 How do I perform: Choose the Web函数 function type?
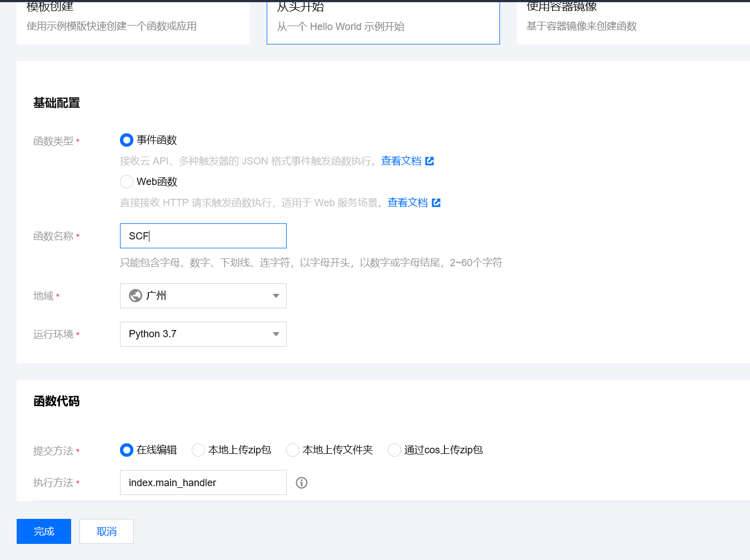tap(127, 182)
